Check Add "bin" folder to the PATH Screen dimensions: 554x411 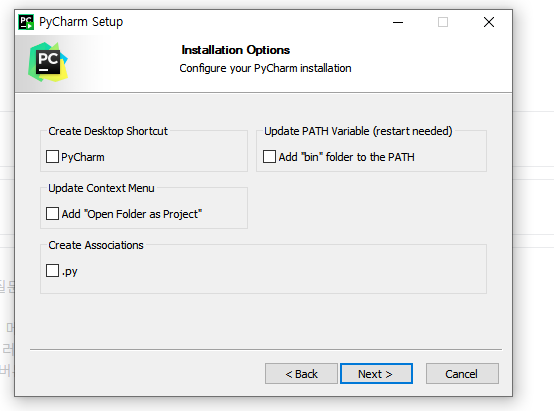pos(269,157)
